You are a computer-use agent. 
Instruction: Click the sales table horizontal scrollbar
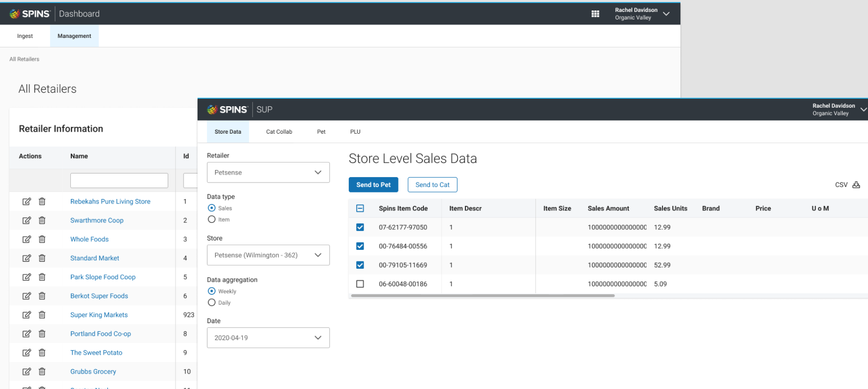pos(483,296)
